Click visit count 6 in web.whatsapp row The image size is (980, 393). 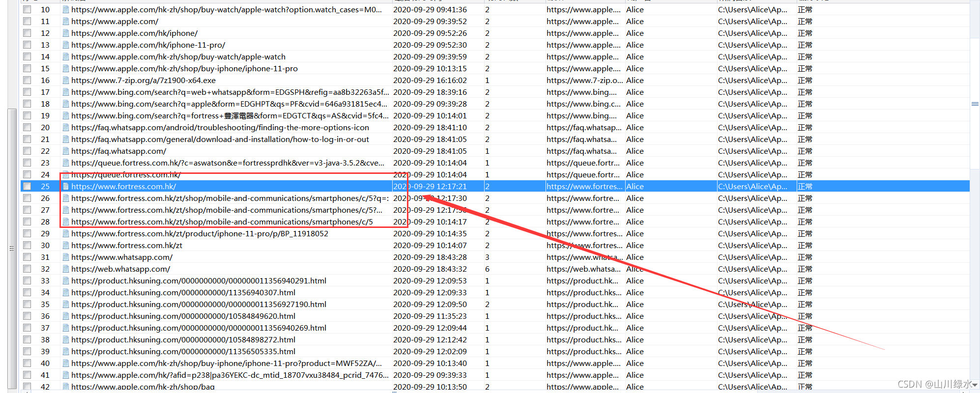click(x=487, y=269)
